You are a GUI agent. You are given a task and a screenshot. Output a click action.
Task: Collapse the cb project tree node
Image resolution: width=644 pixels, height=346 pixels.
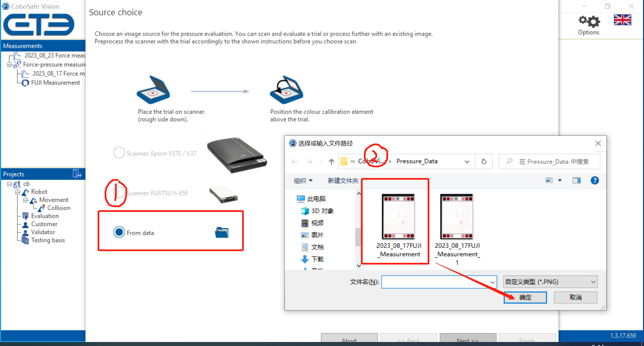(x=9, y=184)
